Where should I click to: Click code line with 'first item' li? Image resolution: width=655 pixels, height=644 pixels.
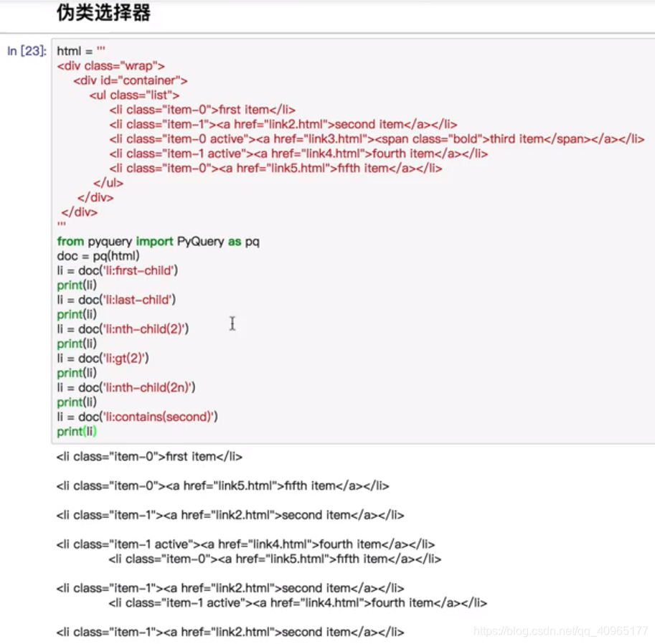pos(202,110)
